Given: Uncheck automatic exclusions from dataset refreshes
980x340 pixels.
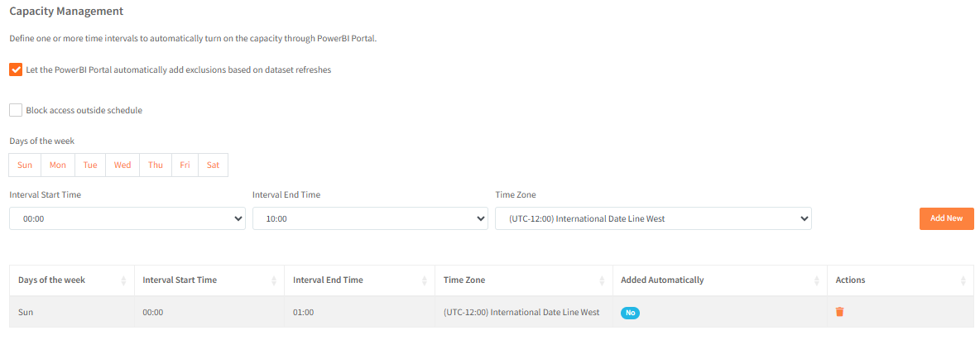Looking at the screenshot, I should pyautogui.click(x=16, y=70).
